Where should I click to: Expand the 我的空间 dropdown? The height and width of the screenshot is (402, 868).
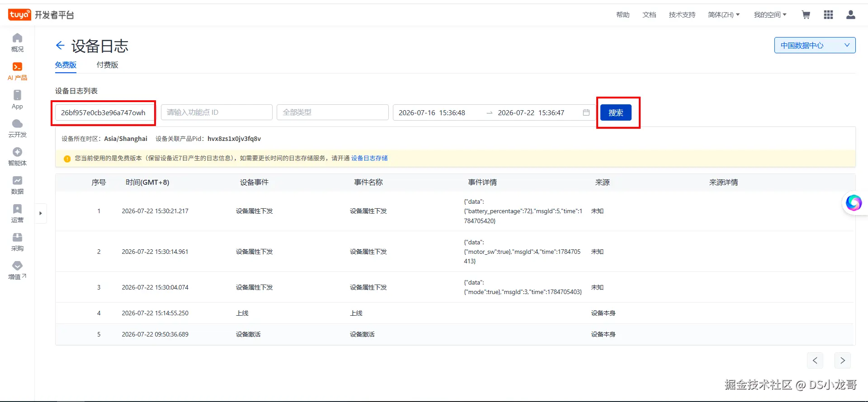pos(770,15)
